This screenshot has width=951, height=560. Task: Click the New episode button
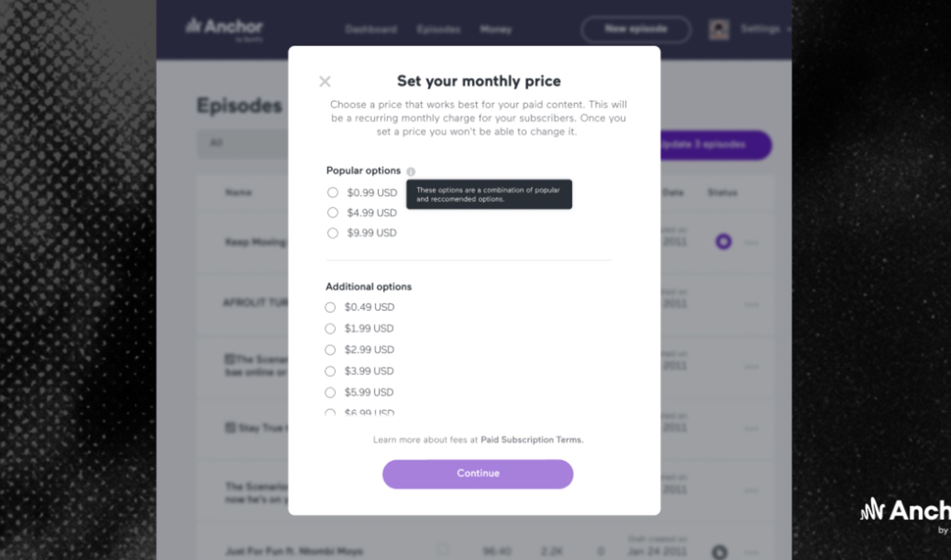(636, 29)
